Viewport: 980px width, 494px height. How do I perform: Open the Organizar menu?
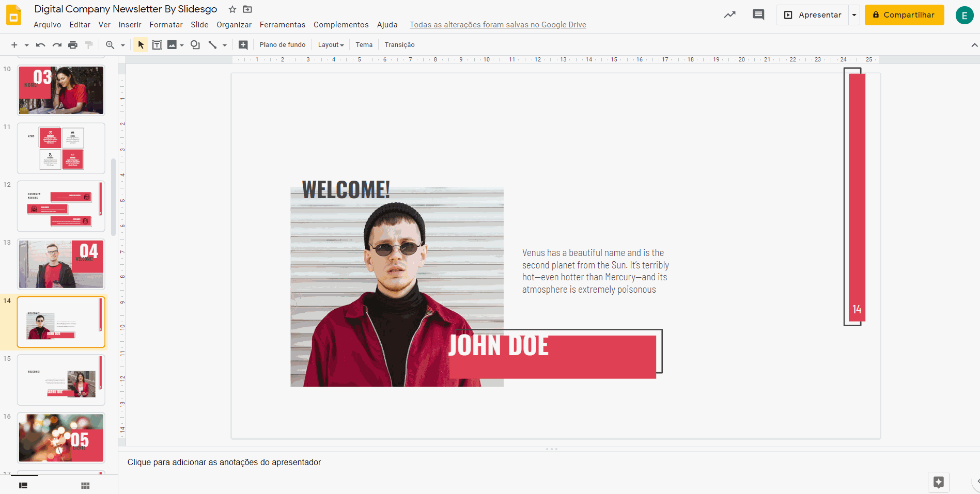(x=234, y=25)
